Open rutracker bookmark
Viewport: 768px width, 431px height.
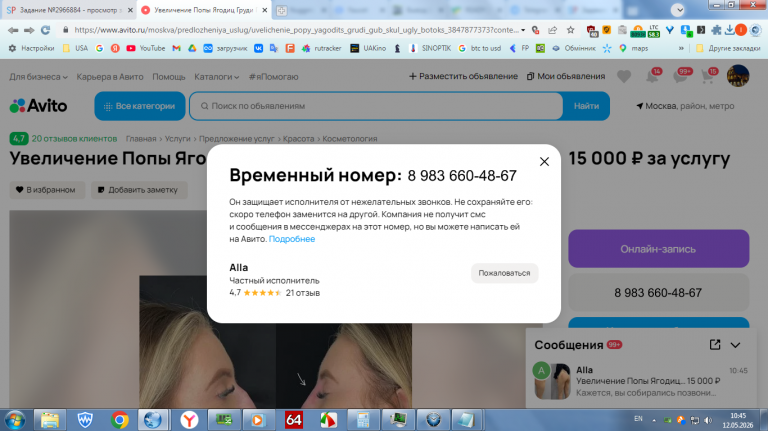click(x=322, y=48)
